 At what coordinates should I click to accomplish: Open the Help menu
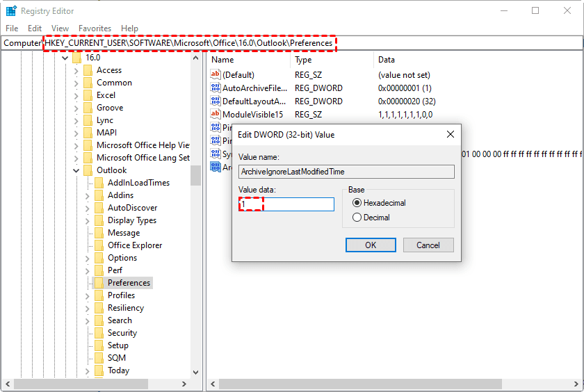pos(129,28)
